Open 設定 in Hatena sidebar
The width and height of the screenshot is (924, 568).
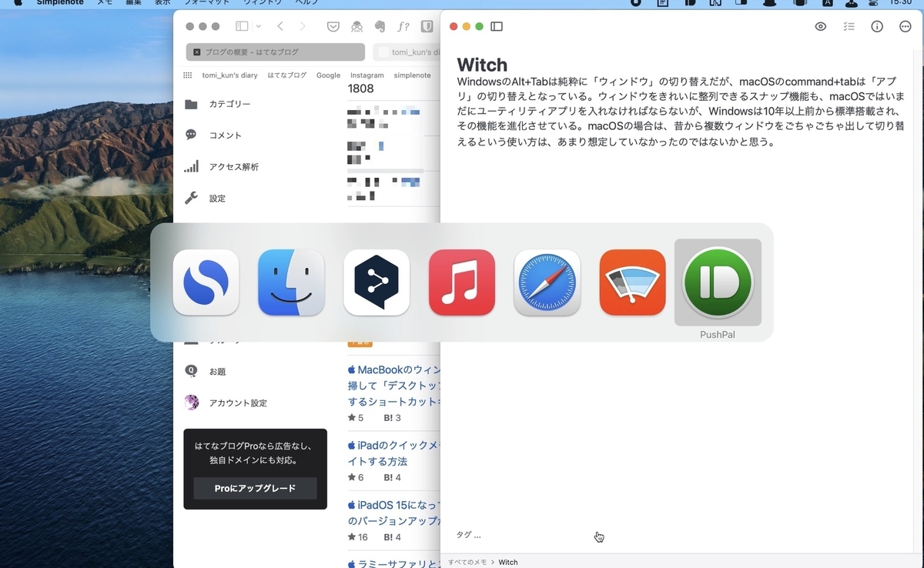coord(217,199)
